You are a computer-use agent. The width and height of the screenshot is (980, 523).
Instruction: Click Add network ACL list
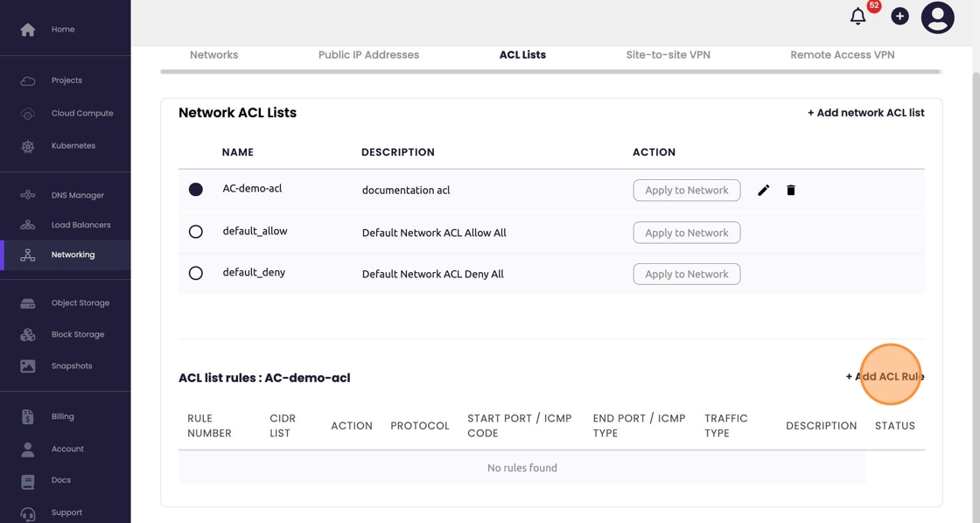865,113
